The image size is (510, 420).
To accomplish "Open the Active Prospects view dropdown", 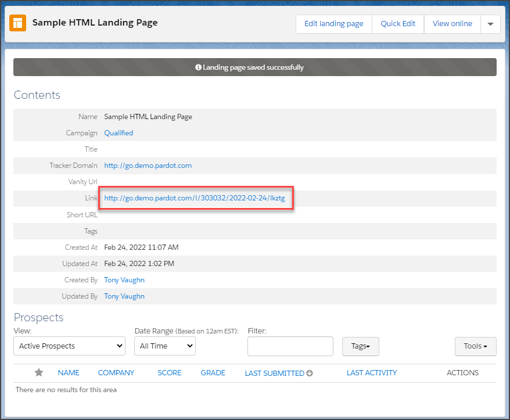I will coord(69,346).
